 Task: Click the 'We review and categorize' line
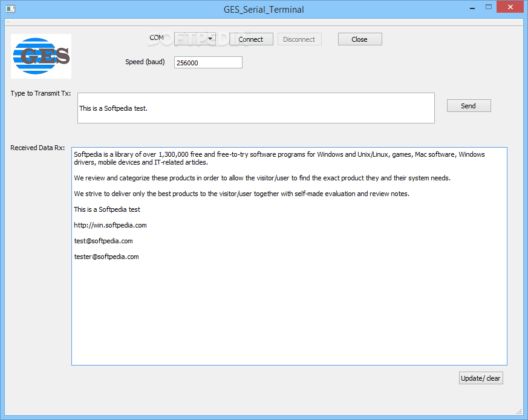(262, 178)
